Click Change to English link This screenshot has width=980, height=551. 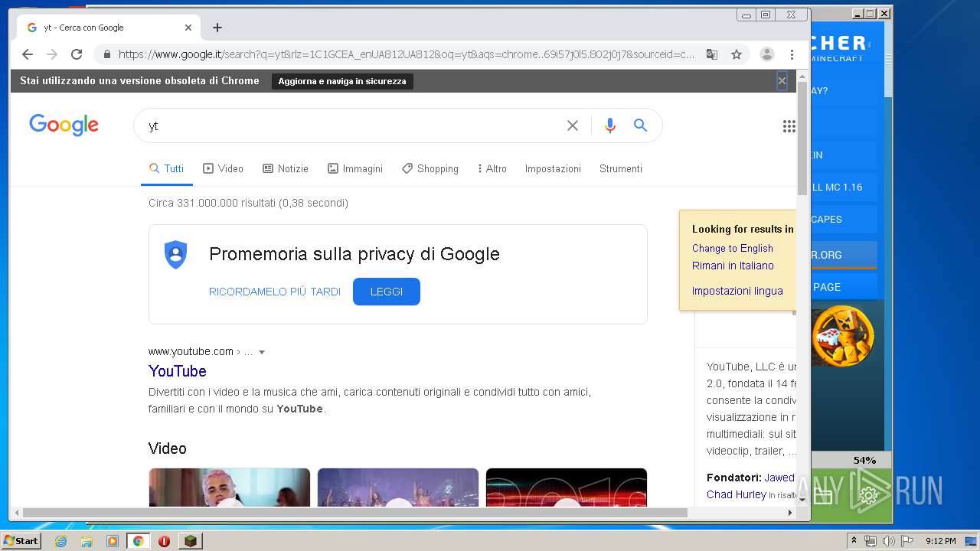[733, 248]
